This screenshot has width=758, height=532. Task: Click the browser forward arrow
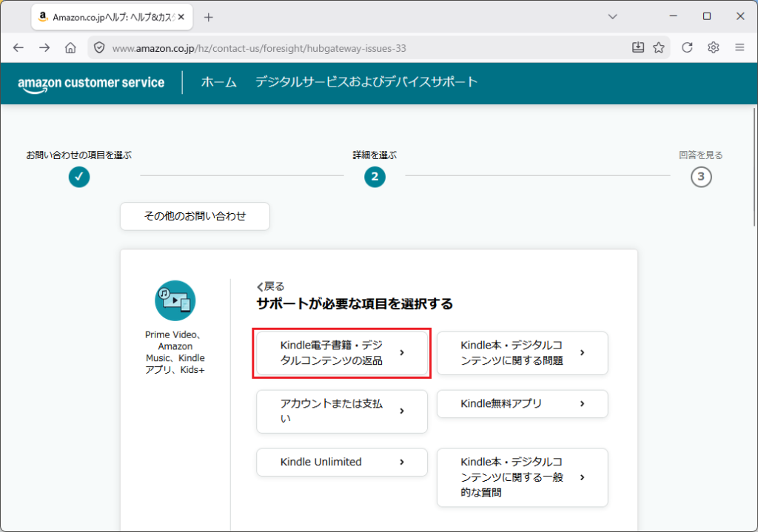(x=44, y=47)
